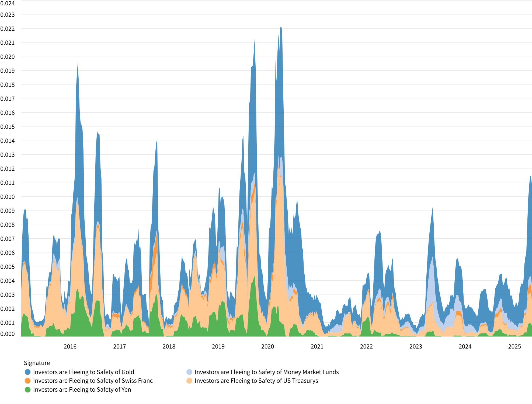Toggle 'Safety of Swiss Franc' legend label
Screen dimensions: 532x404
click(93, 381)
